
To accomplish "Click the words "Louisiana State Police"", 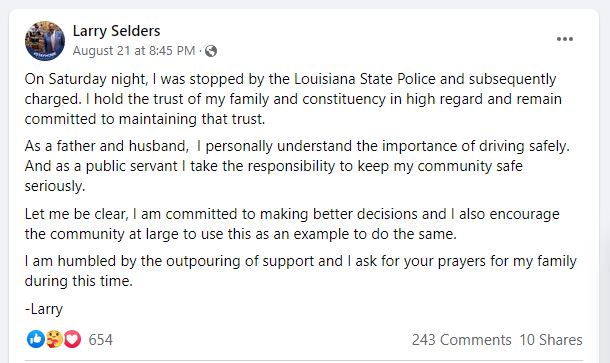I will (x=365, y=79).
